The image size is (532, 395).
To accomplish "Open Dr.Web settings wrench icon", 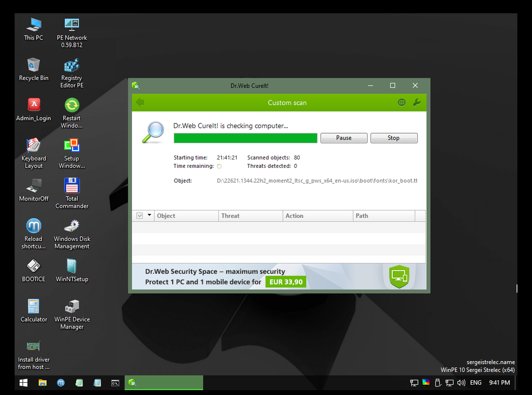I will (416, 102).
